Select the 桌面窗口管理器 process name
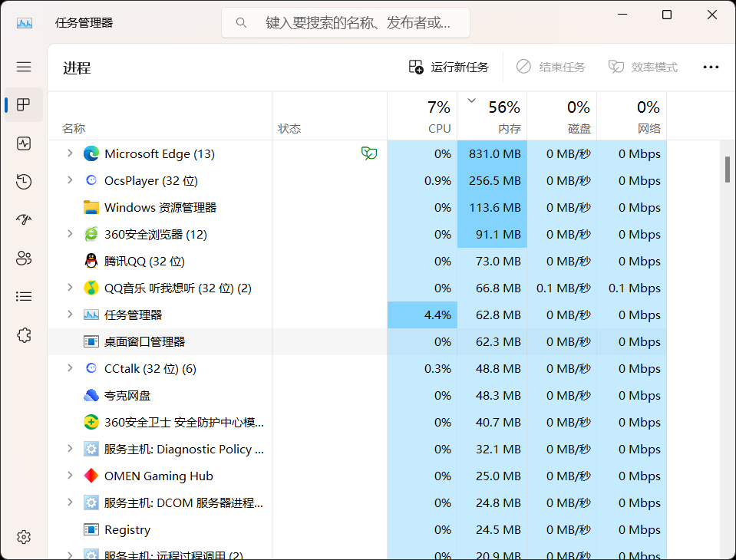Screen dimensions: 736x560 pyautogui.click(x=144, y=342)
